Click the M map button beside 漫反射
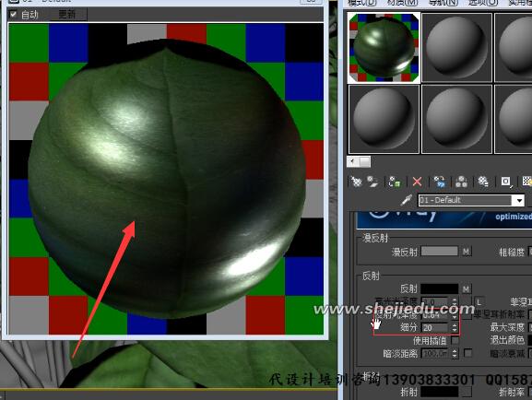 [467, 252]
